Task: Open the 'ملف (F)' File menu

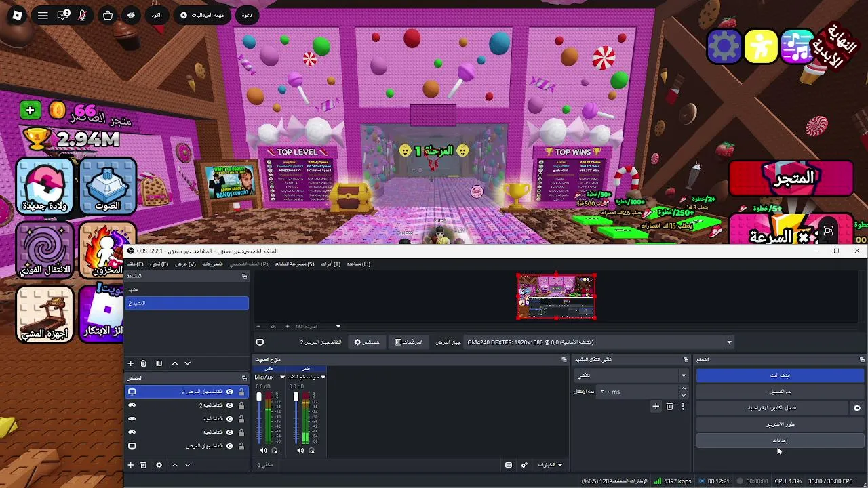Action: click(x=135, y=264)
